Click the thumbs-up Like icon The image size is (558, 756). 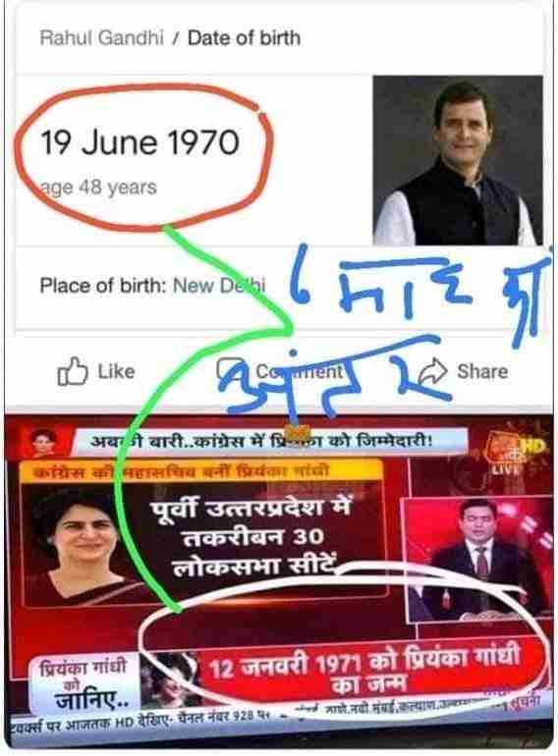point(73,371)
